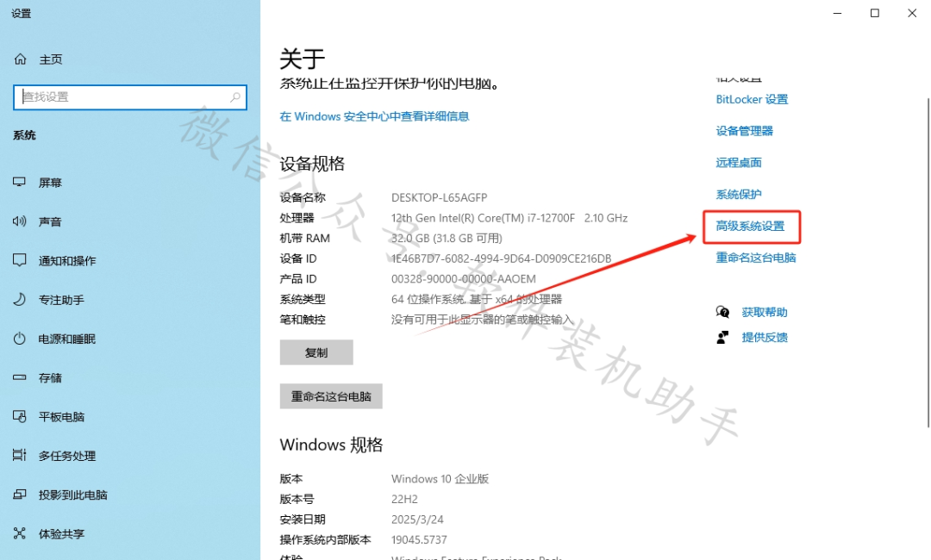Minimize the 设置 window
The width and height of the screenshot is (931, 560).
pos(837,13)
